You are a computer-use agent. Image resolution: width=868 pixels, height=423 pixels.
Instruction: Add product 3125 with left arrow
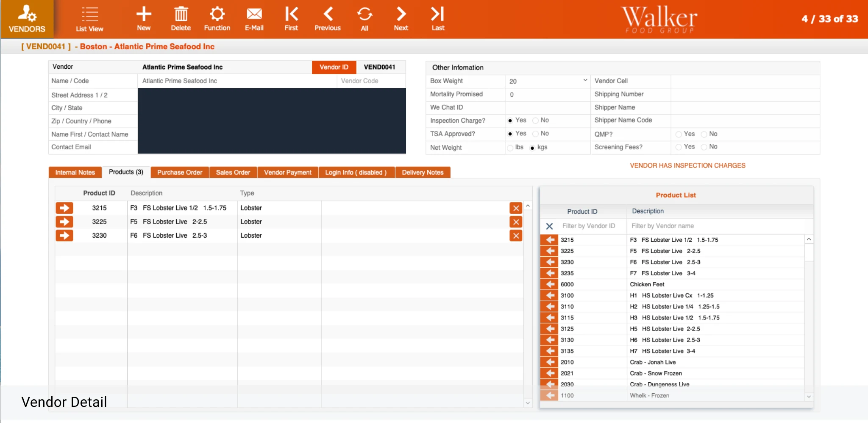point(550,329)
